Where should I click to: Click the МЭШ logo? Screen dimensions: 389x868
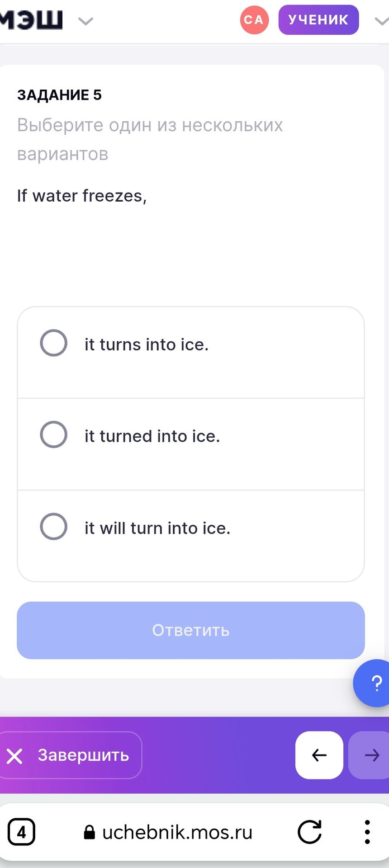point(31,20)
